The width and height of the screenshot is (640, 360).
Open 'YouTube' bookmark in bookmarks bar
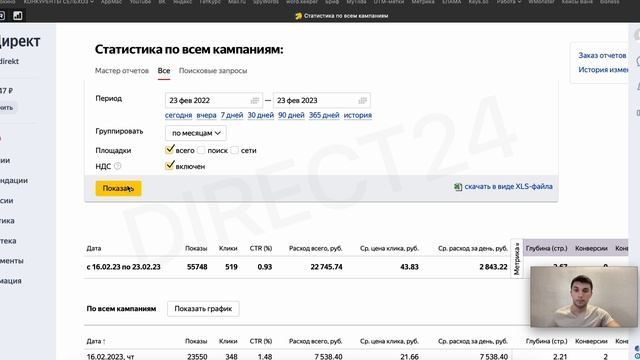click(x=140, y=2)
